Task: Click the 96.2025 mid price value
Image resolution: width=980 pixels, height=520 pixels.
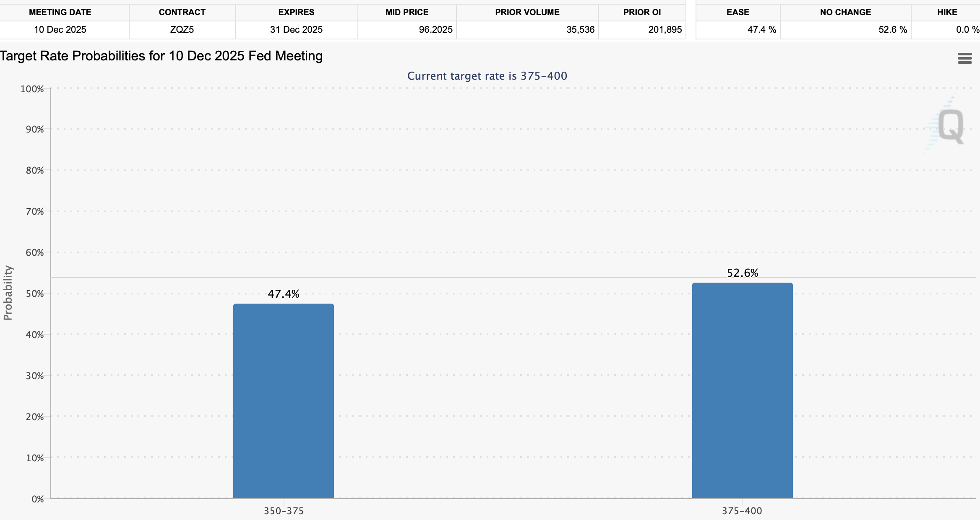Action: 435,30
